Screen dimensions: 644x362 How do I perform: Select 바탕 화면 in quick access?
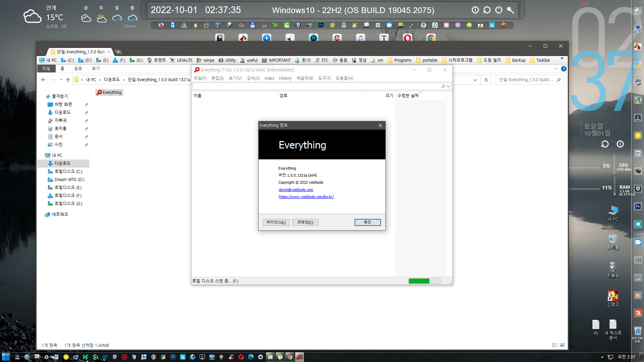[x=63, y=105]
